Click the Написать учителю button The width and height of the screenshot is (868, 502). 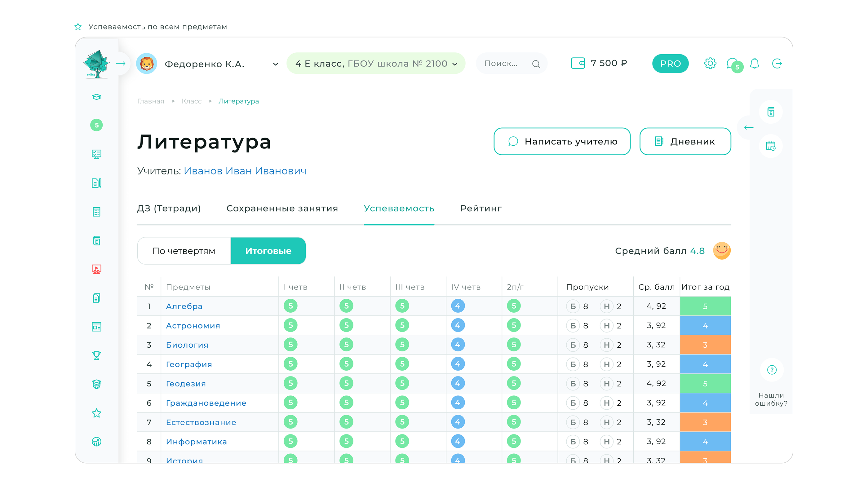coord(562,142)
